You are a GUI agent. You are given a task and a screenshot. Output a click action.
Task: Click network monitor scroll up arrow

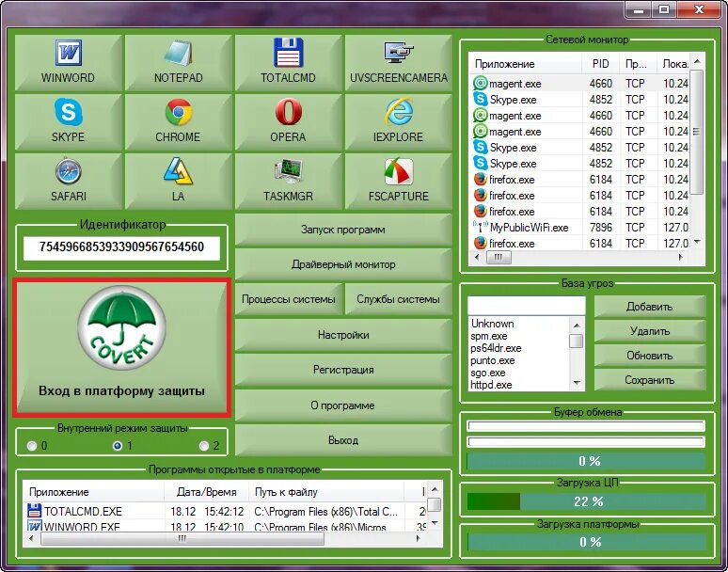tap(697, 62)
